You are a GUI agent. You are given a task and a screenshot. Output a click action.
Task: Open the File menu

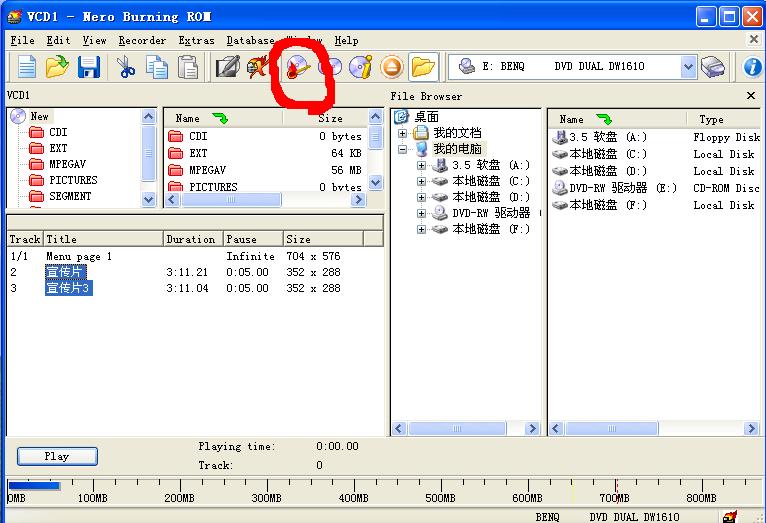[22, 41]
